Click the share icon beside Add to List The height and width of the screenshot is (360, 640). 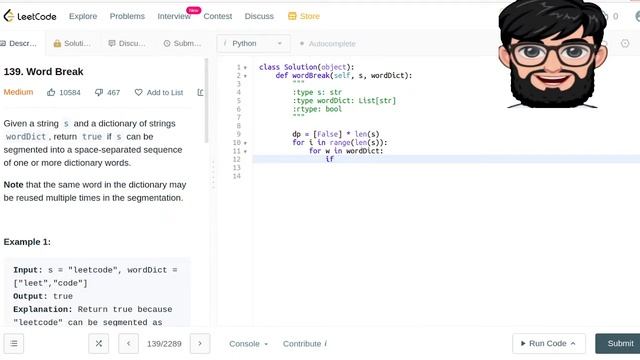coord(200,93)
